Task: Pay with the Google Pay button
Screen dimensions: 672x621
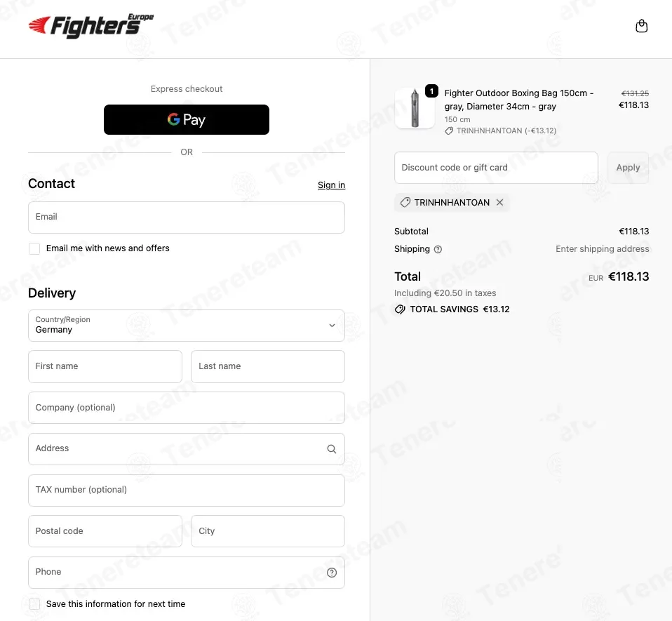Action: pyautogui.click(x=187, y=119)
